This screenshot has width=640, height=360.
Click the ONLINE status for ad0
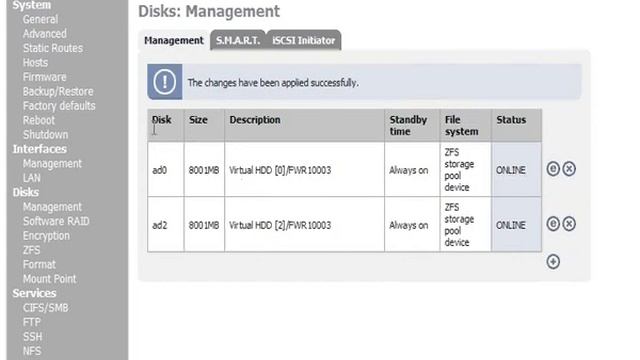click(x=511, y=170)
